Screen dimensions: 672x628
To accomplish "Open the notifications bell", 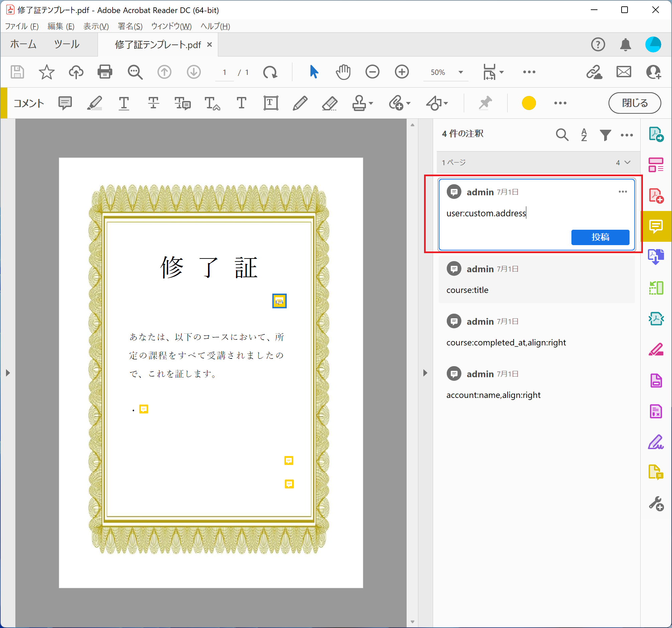I will [626, 44].
